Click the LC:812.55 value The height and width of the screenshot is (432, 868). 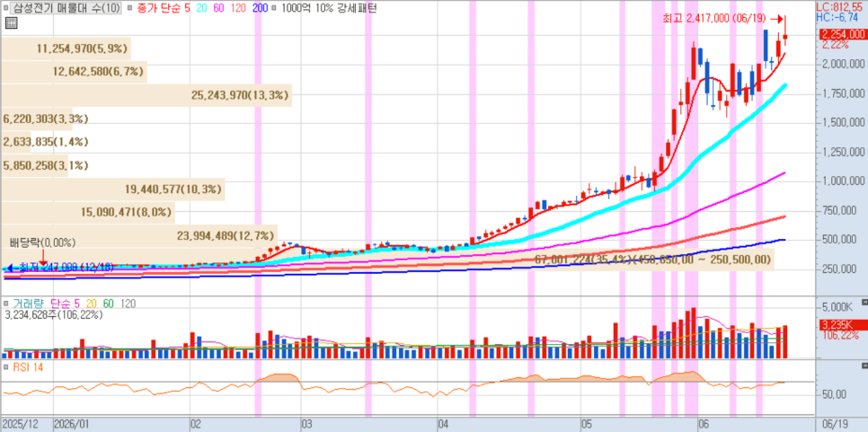coord(841,7)
